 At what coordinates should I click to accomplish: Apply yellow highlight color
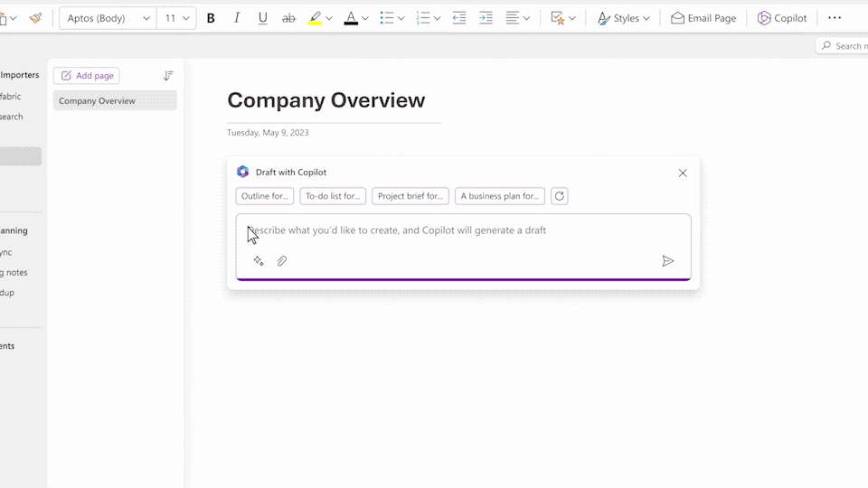pyautogui.click(x=315, y=18)
